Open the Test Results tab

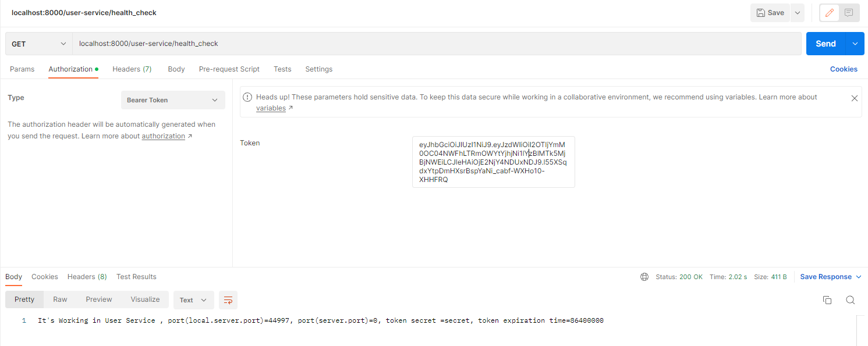136,277
